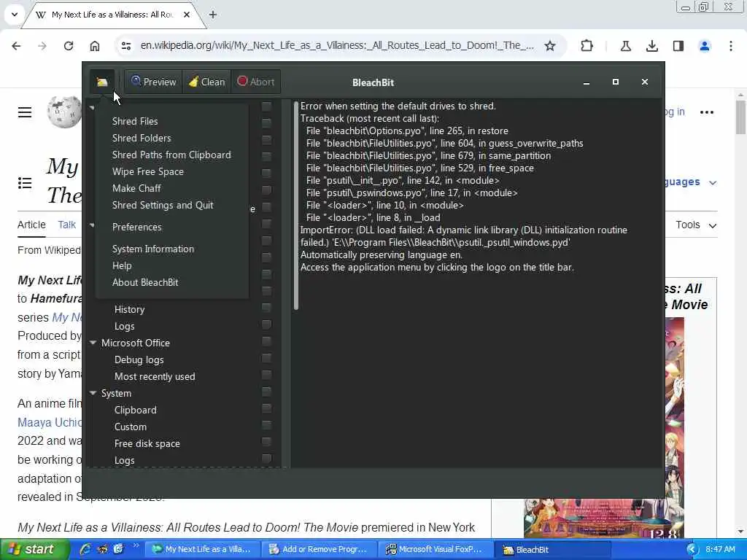Select Most recently used tree item
Image resolution: width=747 pixels, height=560 pixels.
click(155, 377)
